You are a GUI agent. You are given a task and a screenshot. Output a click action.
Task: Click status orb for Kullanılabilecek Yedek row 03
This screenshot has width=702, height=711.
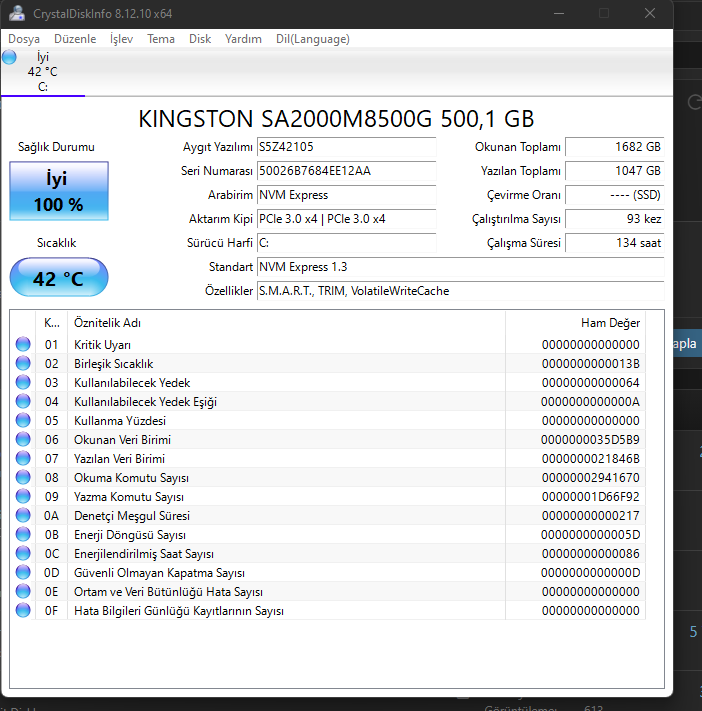coord(23,382)
